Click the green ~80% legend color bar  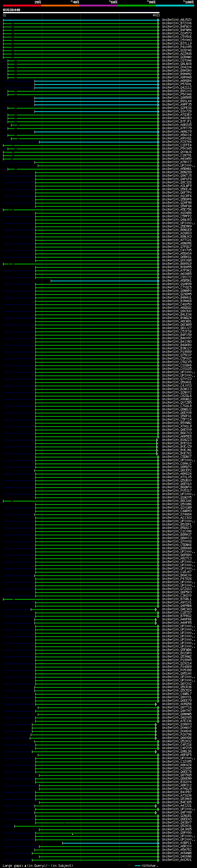[137, 6]
